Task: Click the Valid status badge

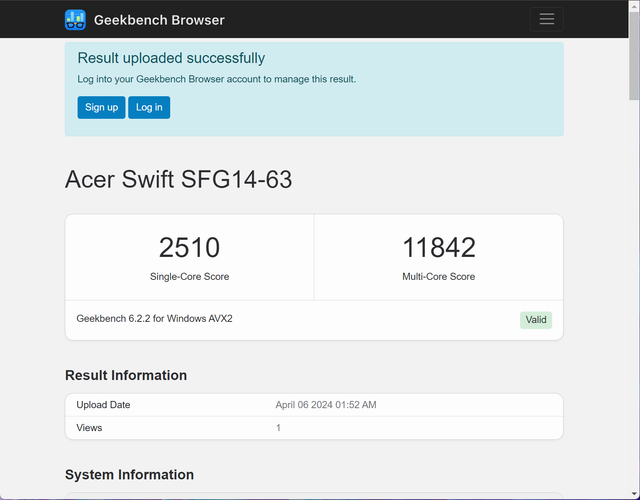Action: point(536,320)
